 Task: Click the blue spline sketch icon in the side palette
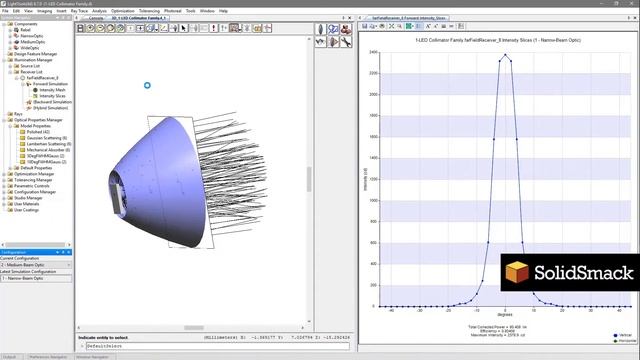(333, 29)
